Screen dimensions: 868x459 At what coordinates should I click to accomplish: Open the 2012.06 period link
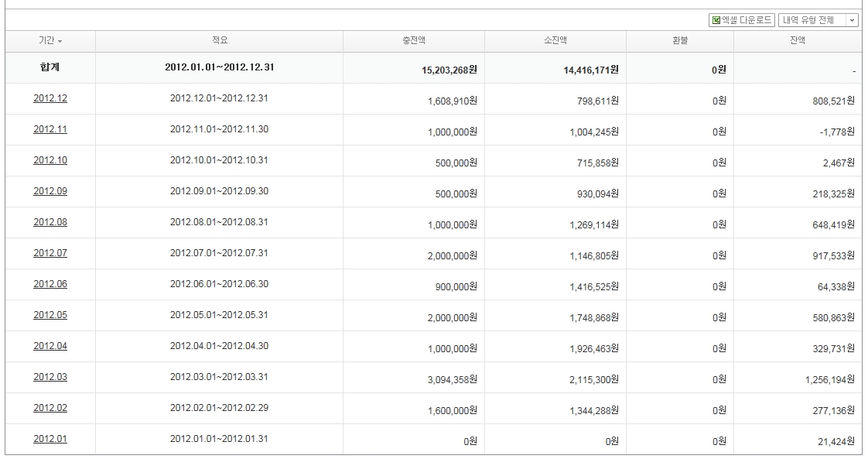pyautogui.click(x=50, y=284)
